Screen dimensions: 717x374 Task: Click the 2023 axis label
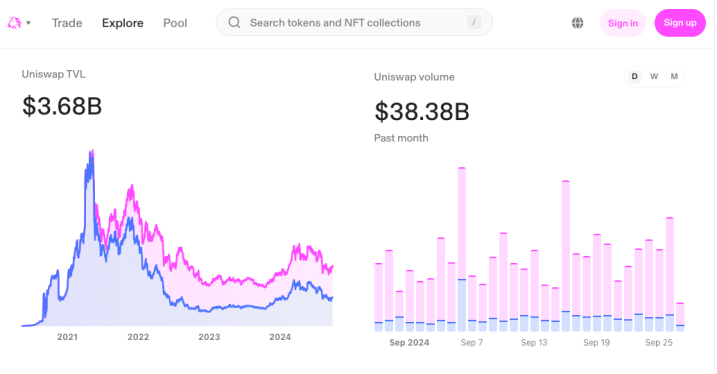click(209, 337)
